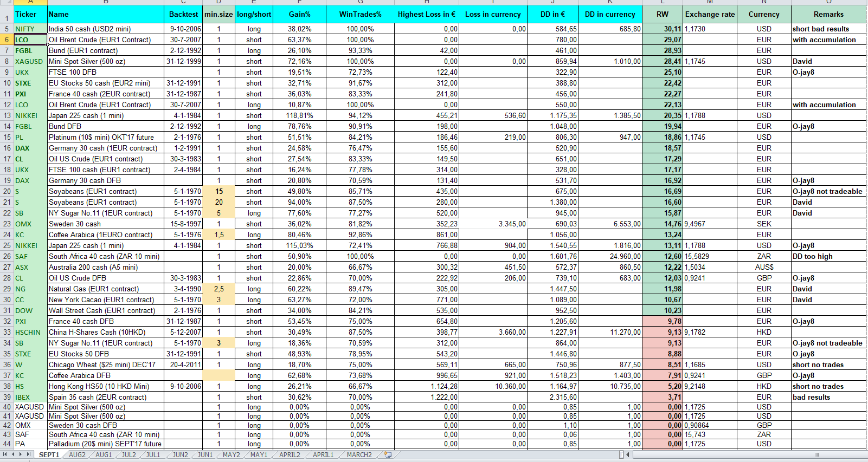Open the AUG2 sheet tab
The height and width of the screenshot is (462, 868).
pos(77,455)
